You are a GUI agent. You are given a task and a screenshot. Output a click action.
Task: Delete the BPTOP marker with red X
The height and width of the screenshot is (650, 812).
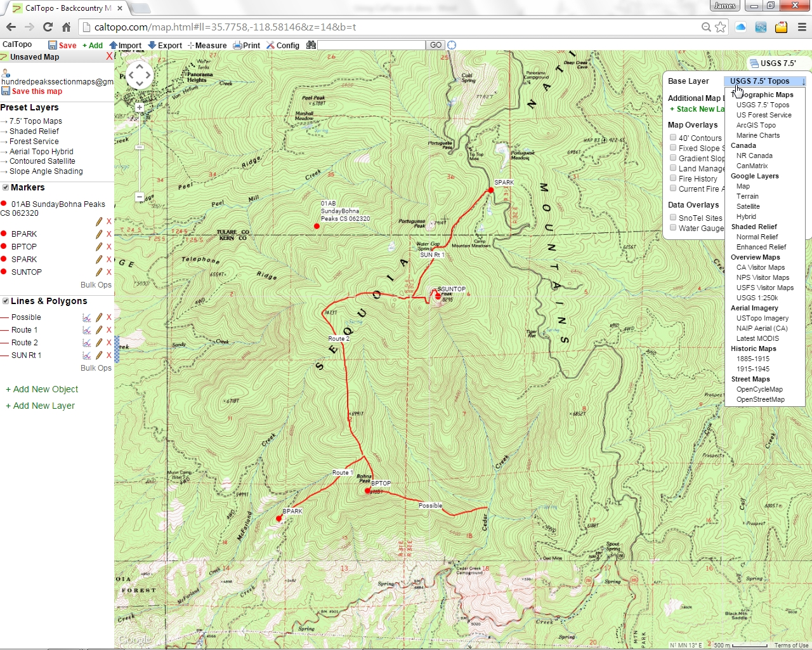click(109, 247)
